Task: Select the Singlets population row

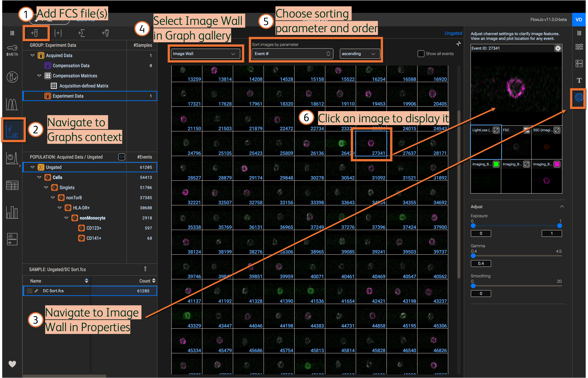Action: click(67, 187)
